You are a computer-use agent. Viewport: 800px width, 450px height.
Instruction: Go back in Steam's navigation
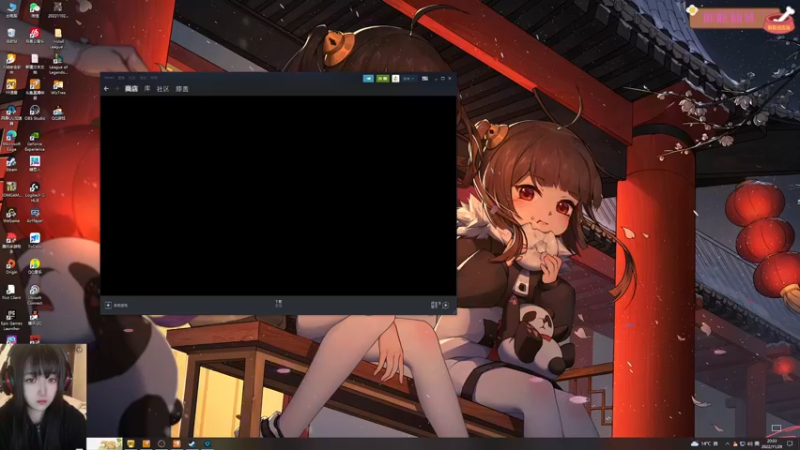pos(106,89)
